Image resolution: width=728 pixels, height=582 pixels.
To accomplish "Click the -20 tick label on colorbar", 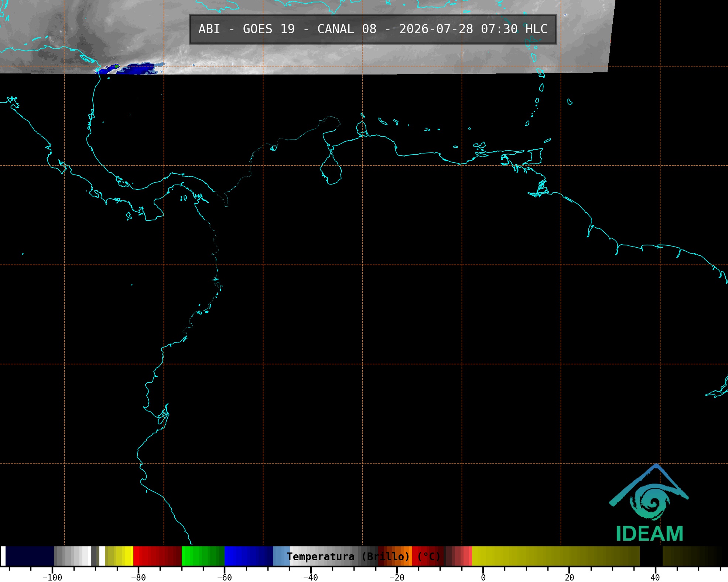I will (x=397, y=578).
